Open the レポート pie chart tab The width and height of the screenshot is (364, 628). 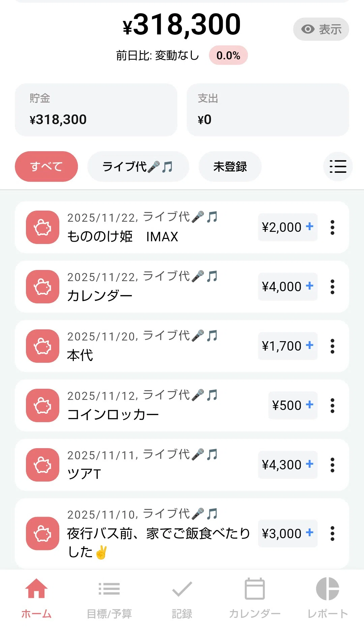[x=328, y=598]
